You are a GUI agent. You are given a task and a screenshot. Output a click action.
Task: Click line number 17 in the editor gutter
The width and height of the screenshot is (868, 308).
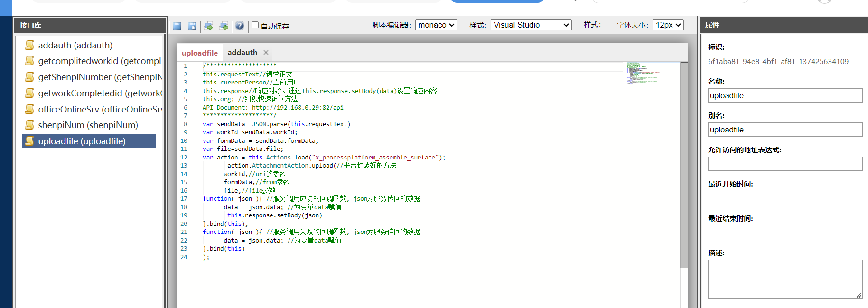pyautogui.click(x=184, y=199)
